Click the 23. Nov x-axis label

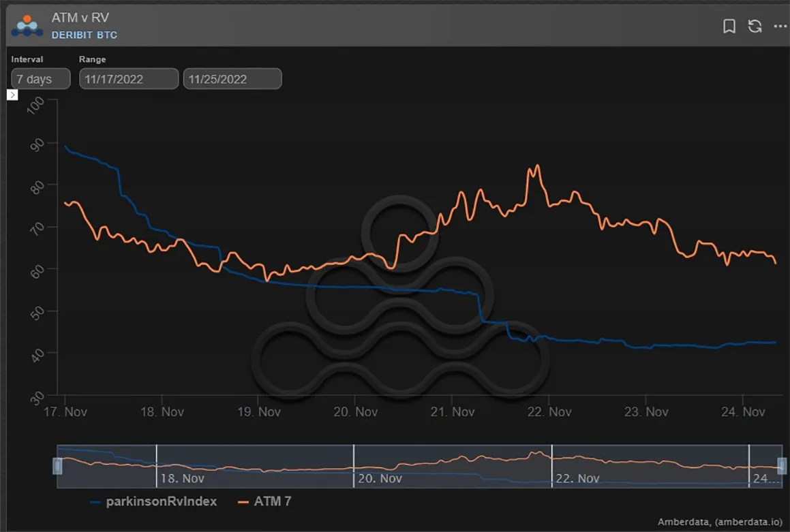tap(646, 411)
